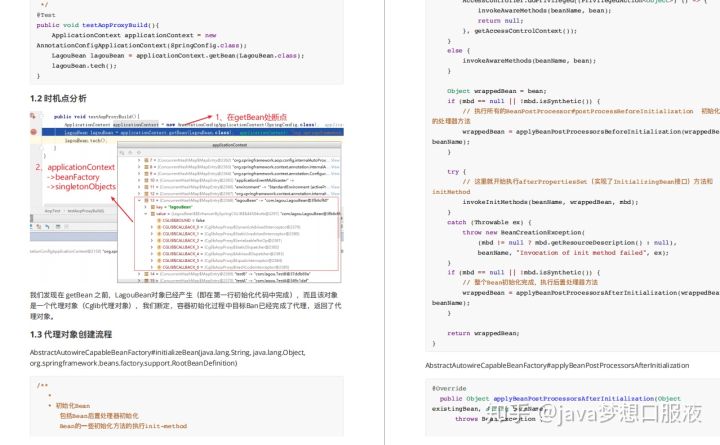This screenshot has height=445, width=720.
Task: Expand entry 10 "applicationEventMulticaster" row
Action: (139, 180)
